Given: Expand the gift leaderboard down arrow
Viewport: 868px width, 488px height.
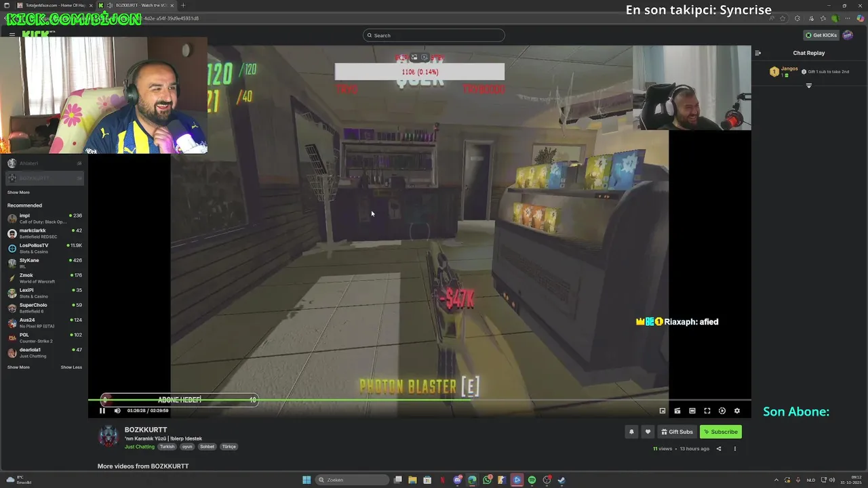Looking at the screenshot, I should [809, 85].
